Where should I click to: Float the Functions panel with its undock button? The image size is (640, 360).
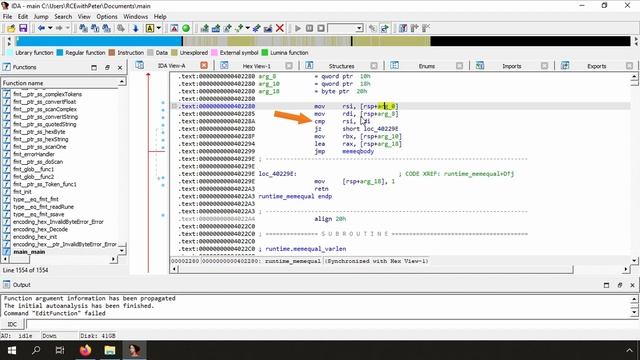(107, 67)
